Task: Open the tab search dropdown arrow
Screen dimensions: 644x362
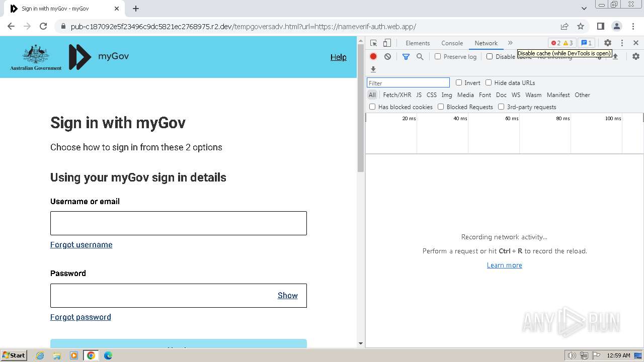Action: pos(584,9)
